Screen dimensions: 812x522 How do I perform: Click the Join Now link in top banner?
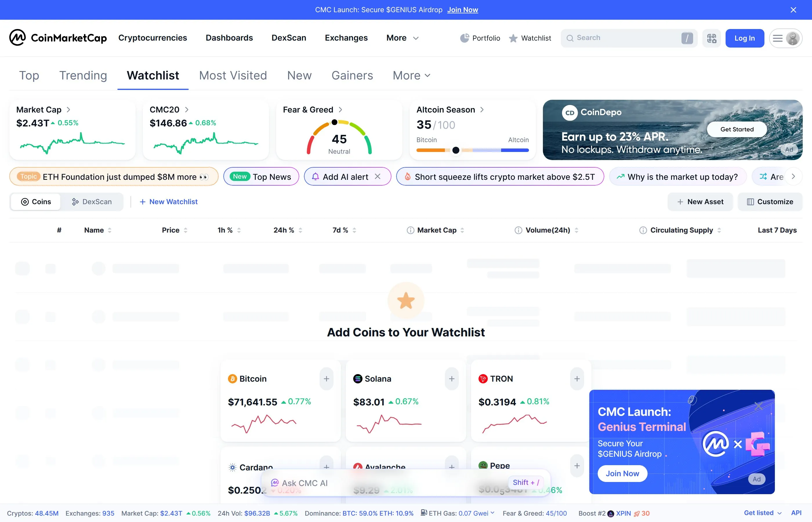(463, 10)
